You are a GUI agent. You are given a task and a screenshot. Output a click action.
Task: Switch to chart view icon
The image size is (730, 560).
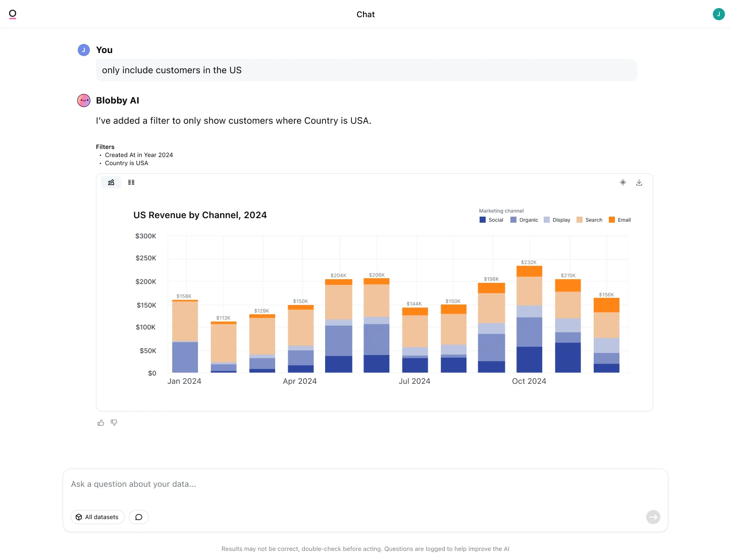111,182
